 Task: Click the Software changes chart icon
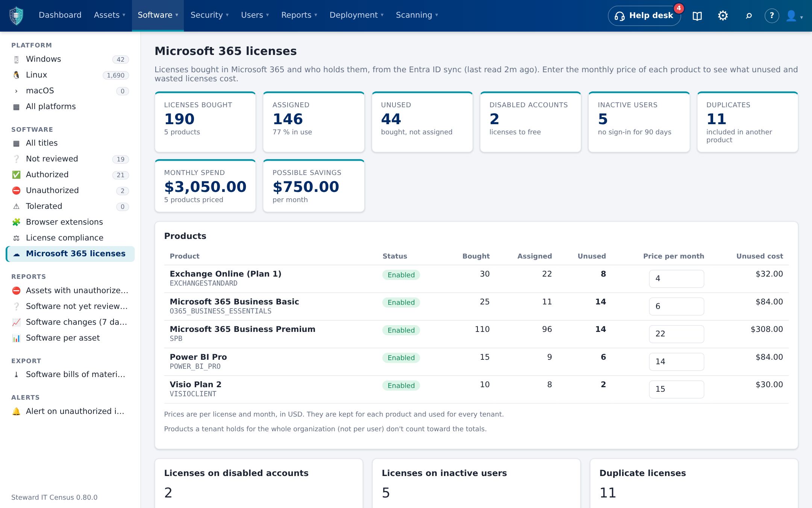click(16, 322)
